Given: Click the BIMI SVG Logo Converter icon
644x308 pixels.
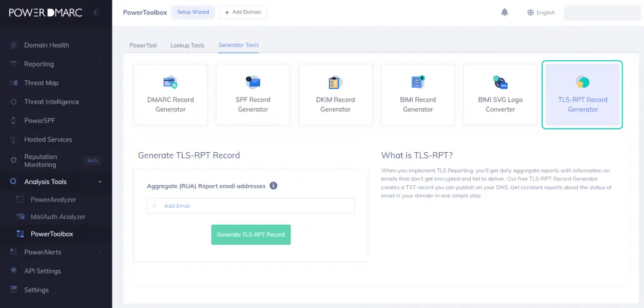Looking at the screenshot, I should [500, 82].
